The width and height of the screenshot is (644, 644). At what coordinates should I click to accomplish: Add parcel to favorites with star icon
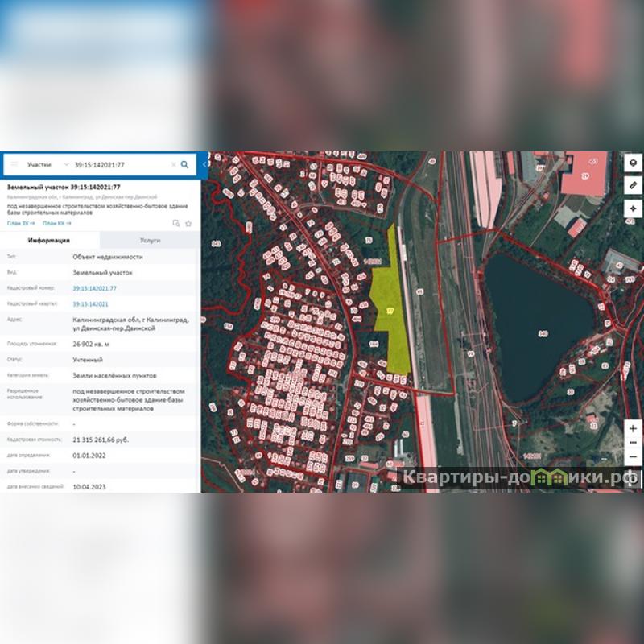coord(188,223)
